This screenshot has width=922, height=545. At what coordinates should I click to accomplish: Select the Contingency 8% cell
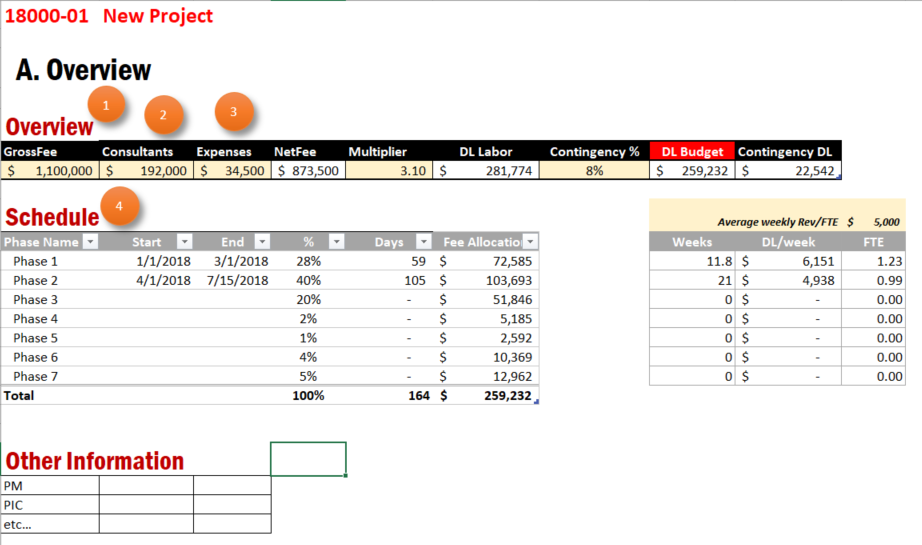594,170
